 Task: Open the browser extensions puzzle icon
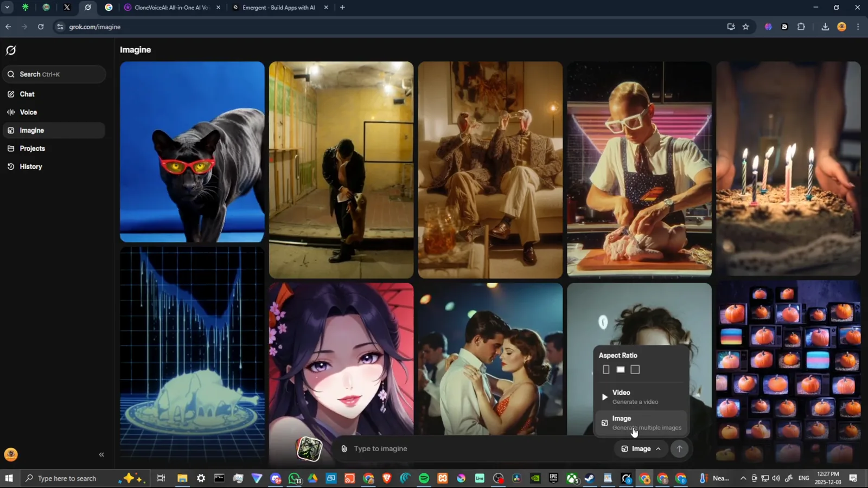pyautogui.click(x=801, y=27)
